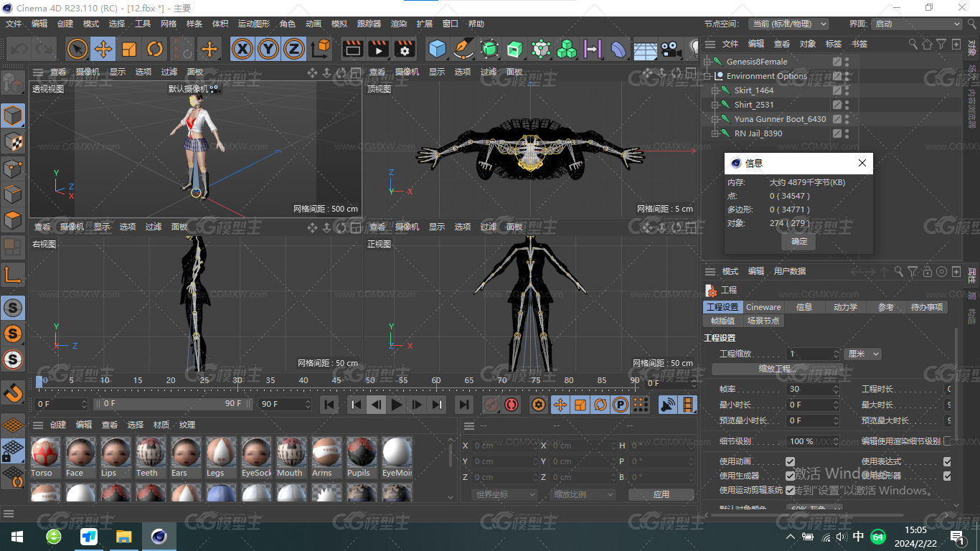Go to start of timeline
This screenshot has height=551, width=980.
pyautogui.click(x=329, y=405)
